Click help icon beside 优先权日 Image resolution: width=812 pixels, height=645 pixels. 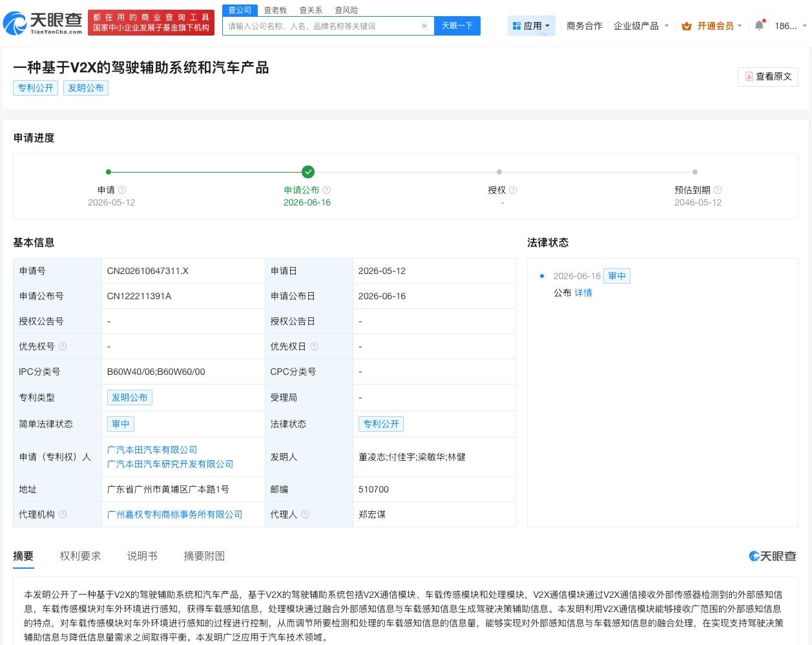click(x=314, y=346)
